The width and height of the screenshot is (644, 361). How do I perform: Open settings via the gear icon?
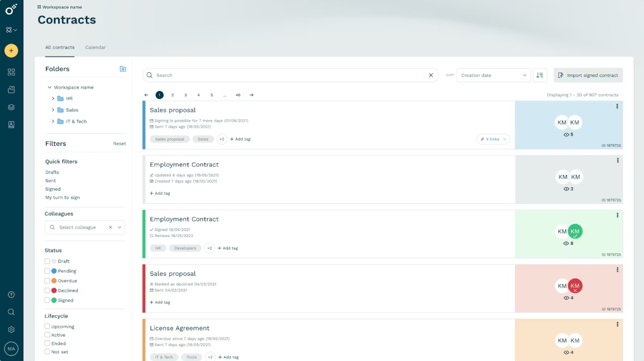point(11,329)
